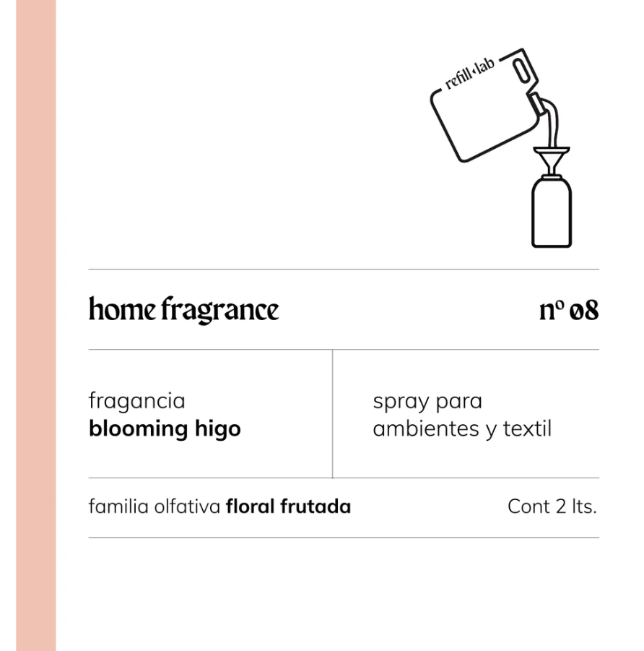Click the "spray para" text line
The width and height of the screenshot is (644, 651).
[x=427, y=401]
